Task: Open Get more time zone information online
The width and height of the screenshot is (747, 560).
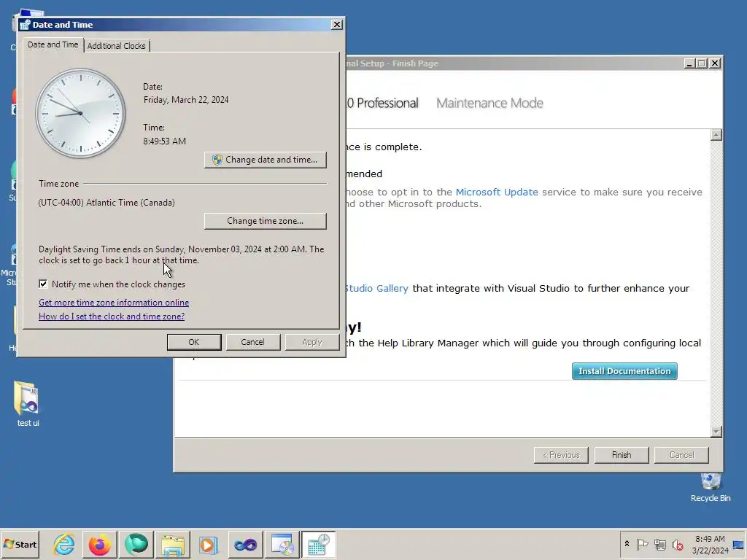Action: [x=114, y=303]
